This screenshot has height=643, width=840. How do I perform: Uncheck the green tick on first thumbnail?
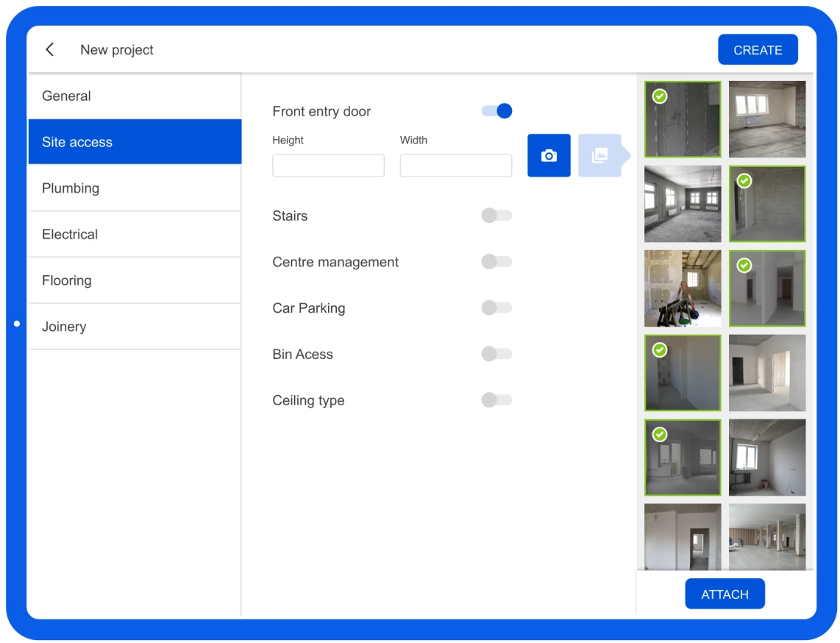coord(660,96)
